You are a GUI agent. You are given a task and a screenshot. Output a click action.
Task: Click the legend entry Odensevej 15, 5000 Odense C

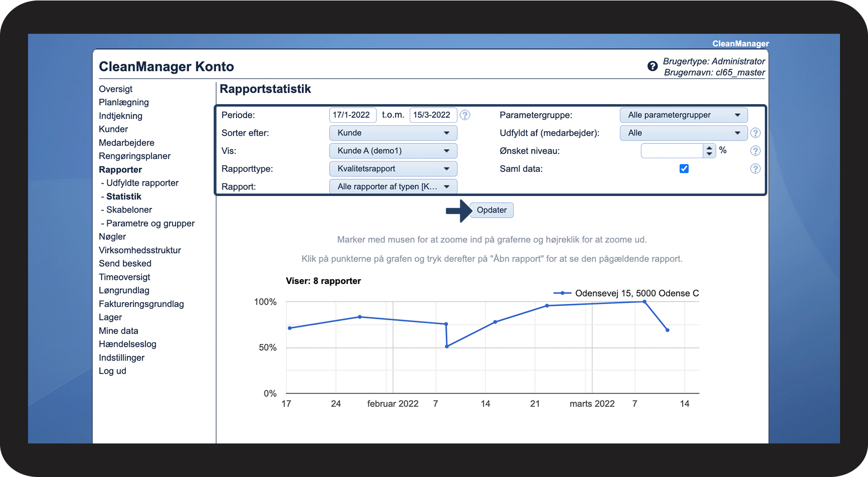click(626, 293)
